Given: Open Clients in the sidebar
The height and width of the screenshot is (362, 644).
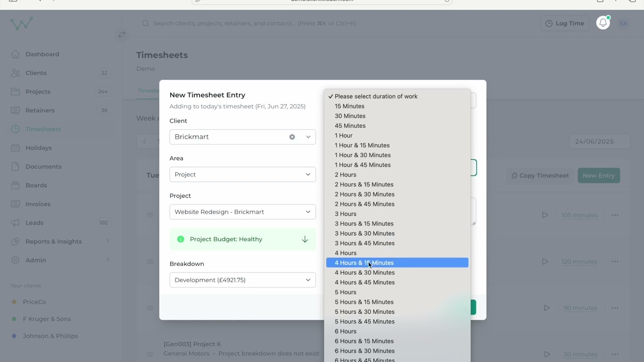Looking at the screenshot, I should [36, 73].
